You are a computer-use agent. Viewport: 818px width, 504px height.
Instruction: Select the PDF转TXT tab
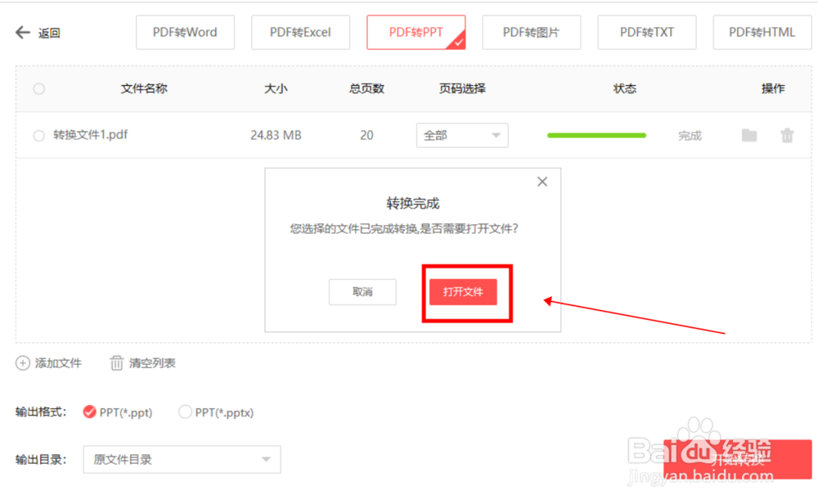pos(647,33)
